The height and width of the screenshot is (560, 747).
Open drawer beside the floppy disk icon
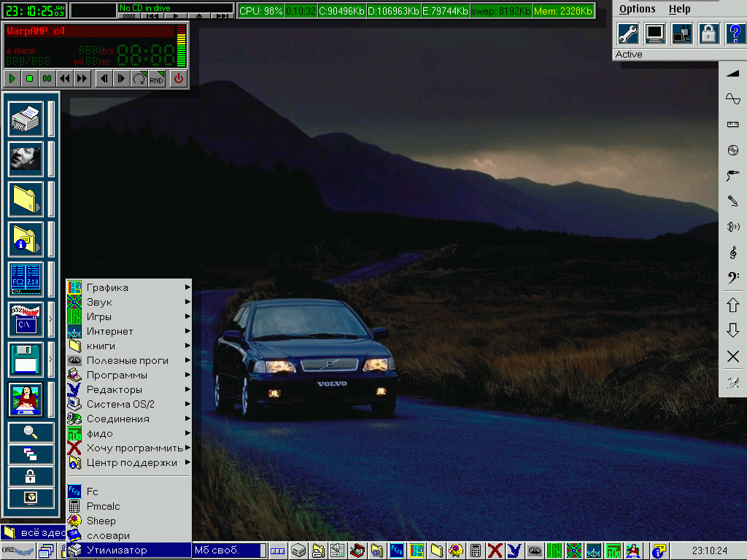(51, 359)
